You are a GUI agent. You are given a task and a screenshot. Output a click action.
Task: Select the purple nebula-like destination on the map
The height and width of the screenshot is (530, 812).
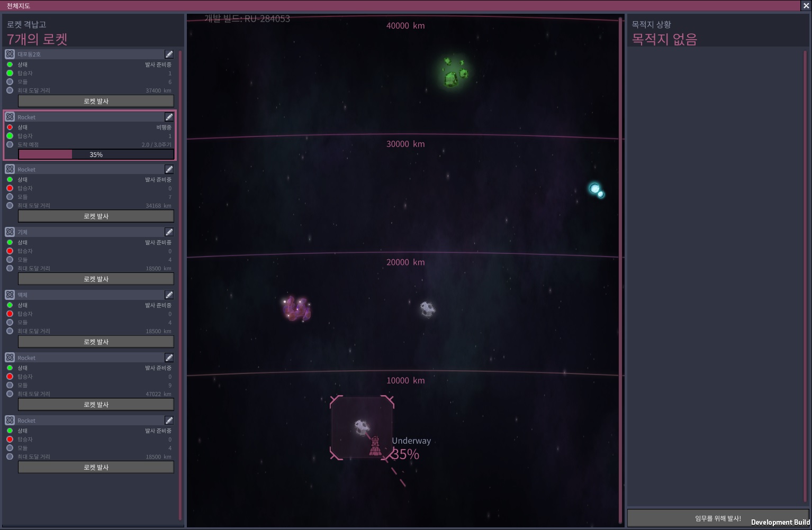[x=296, y=309]
